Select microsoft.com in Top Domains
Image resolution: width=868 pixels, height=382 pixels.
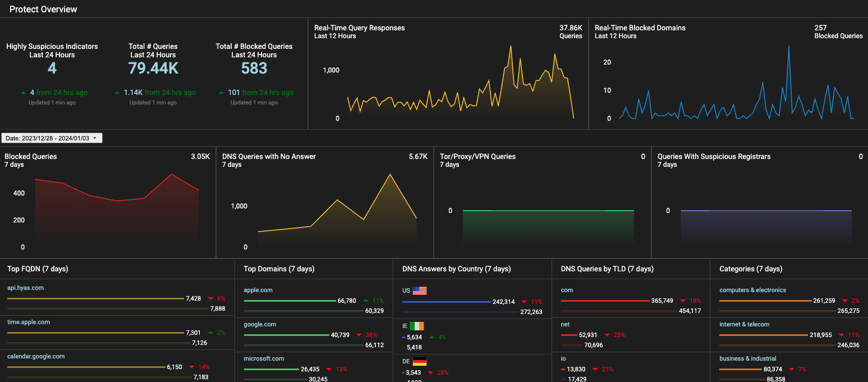[x=264, y=358]
